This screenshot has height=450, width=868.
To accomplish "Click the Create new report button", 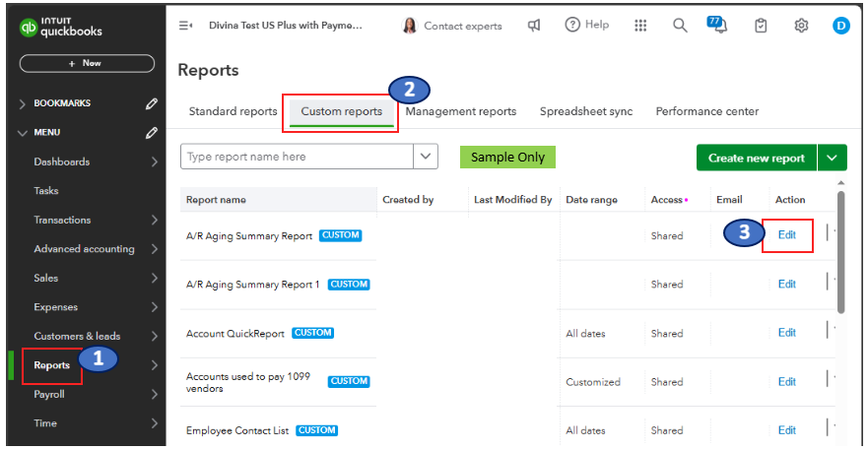I will coord(757,158).
